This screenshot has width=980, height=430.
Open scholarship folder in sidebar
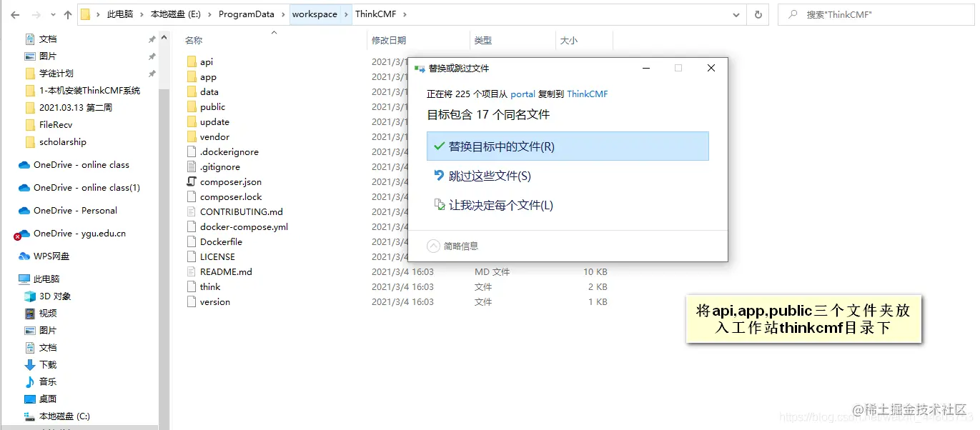pos(63,142)
